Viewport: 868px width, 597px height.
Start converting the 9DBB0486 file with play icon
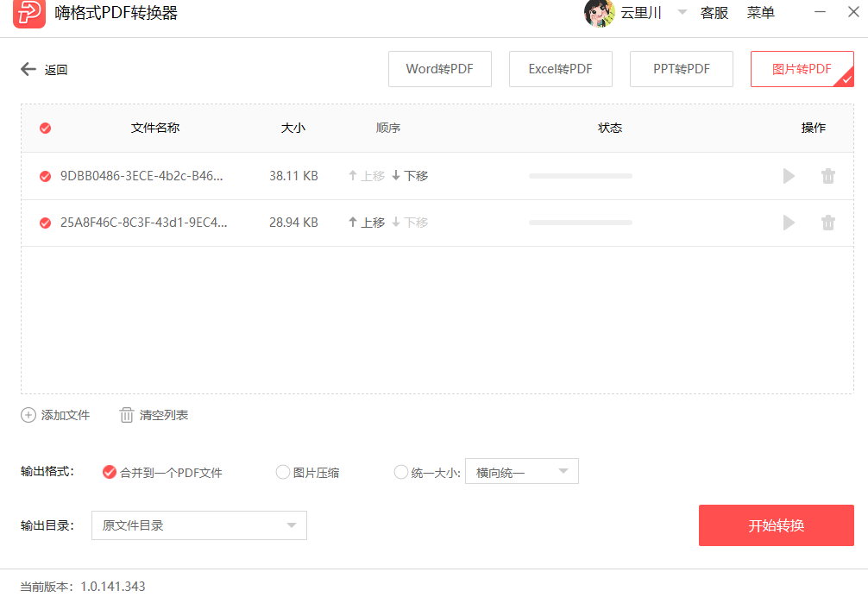(x=789, y=176)
